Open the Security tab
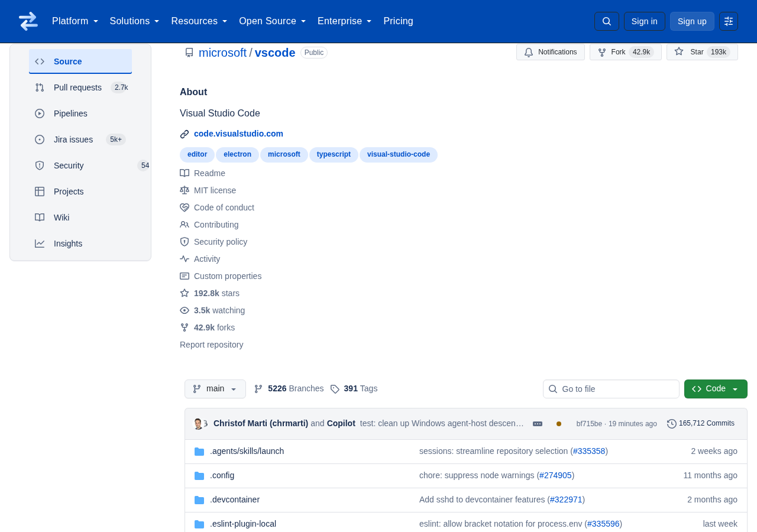Image resolution: width=757 pixels, height=532 pixels. pyautogui.click(x=80, y=166)
